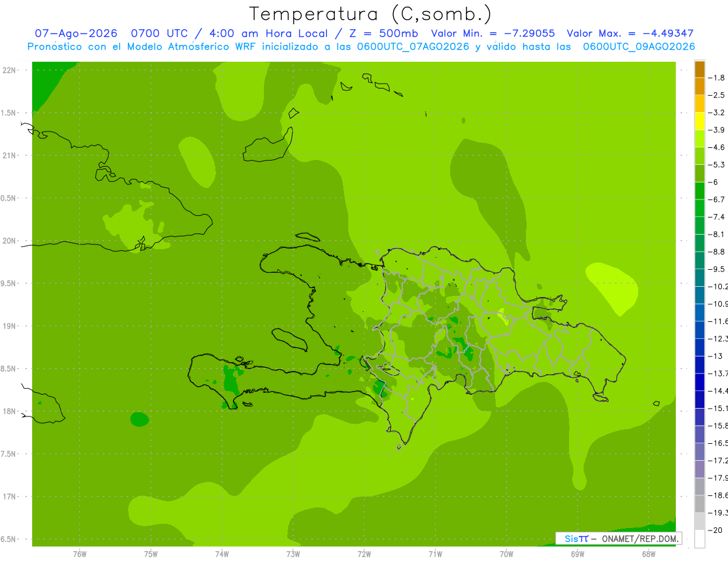
Task: Click the "-8.8" colorbar value
Action: [x=716, y=252]
